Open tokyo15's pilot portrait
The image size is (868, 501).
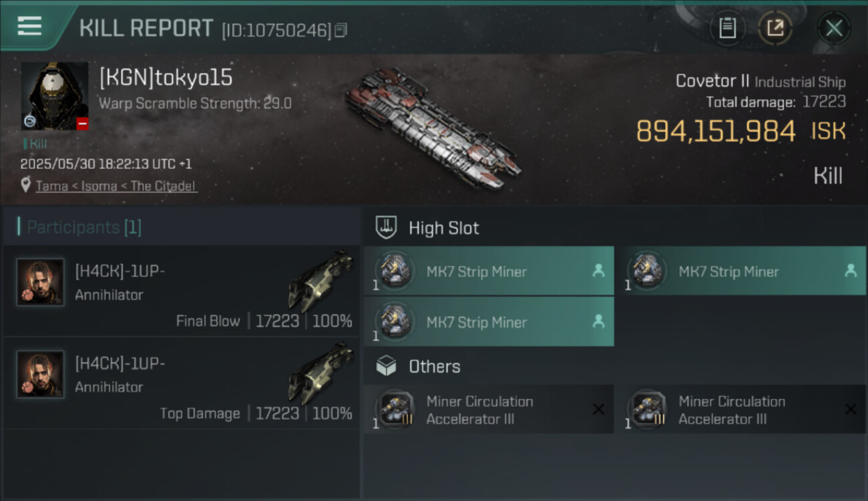pyautogui.click(x=55, y=96)
